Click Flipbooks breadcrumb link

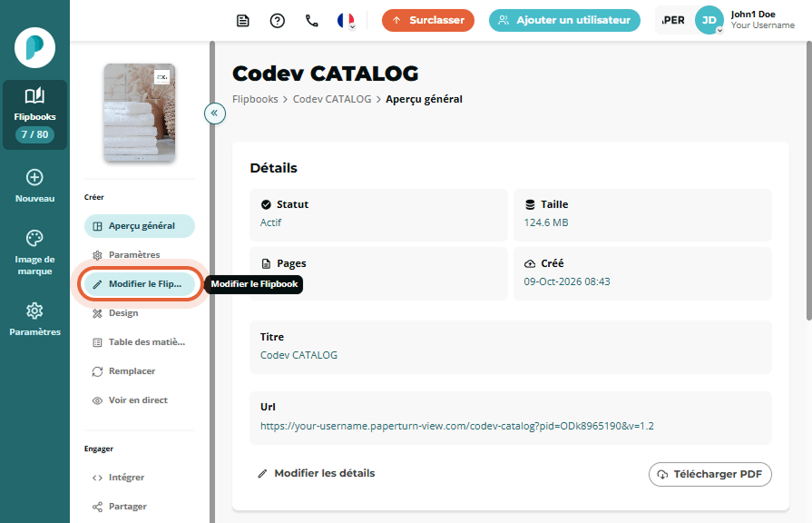click(255, 99)
